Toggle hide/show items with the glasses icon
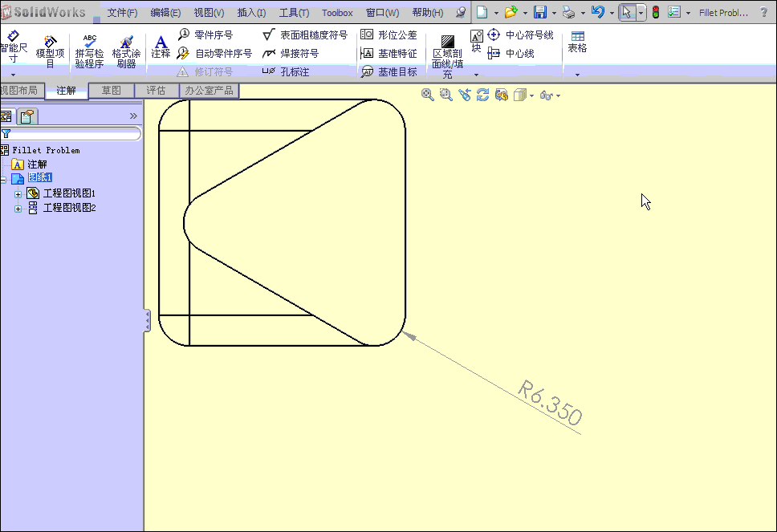Viewport: 777px width, 532px height. coord(545,95)
